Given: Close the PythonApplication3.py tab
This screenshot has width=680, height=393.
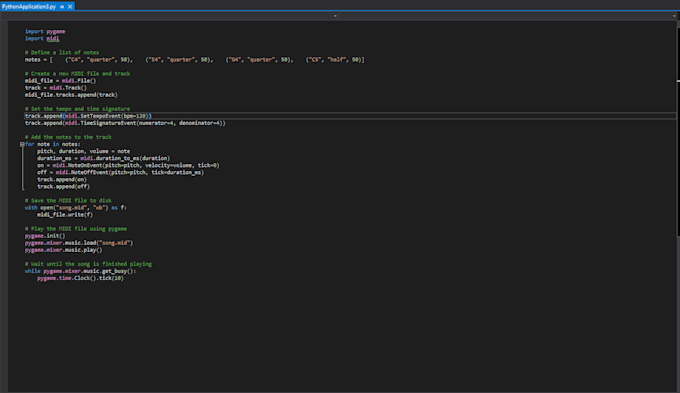Looking at the screenshot, I should 70,7.
